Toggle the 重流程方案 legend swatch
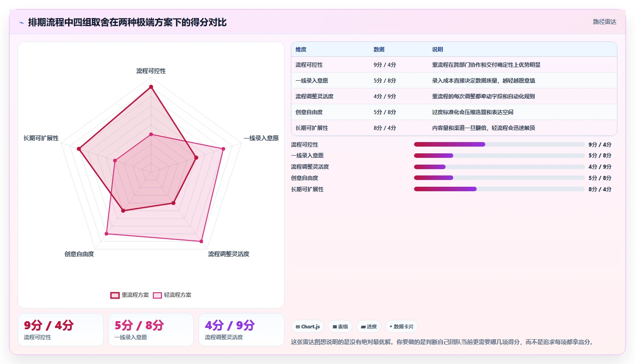Image resolution: width=635 pixels, height=364 pixels. click(115, 295)
